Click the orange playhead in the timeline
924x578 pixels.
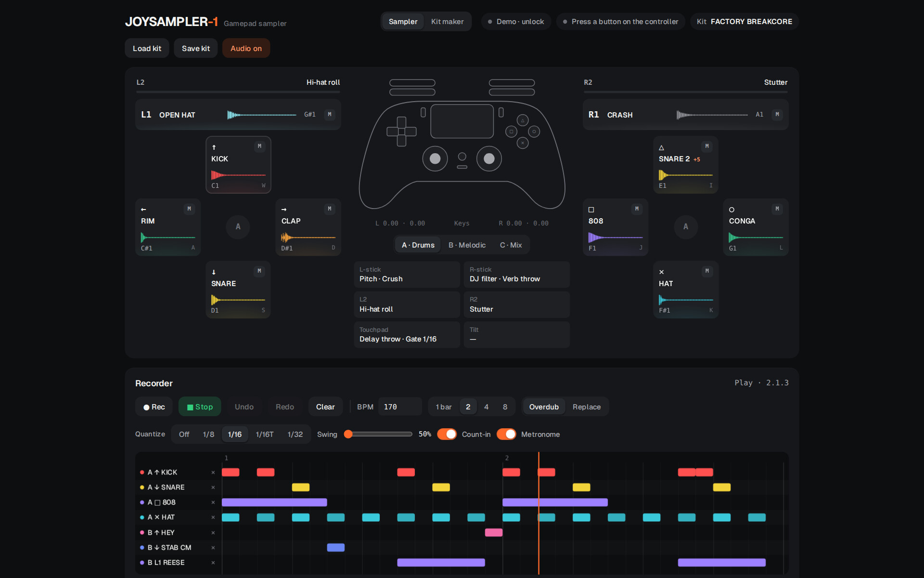539,513
